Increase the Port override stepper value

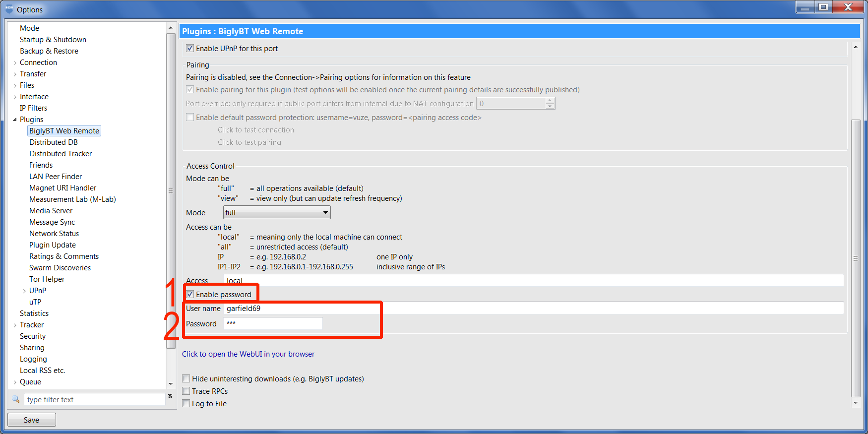coord(550,100)
